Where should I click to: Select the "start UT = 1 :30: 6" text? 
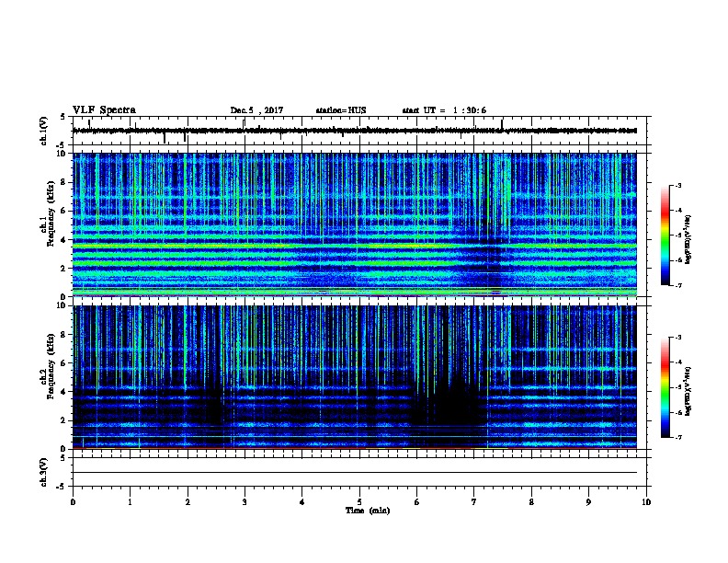click(x=444, y=110)
